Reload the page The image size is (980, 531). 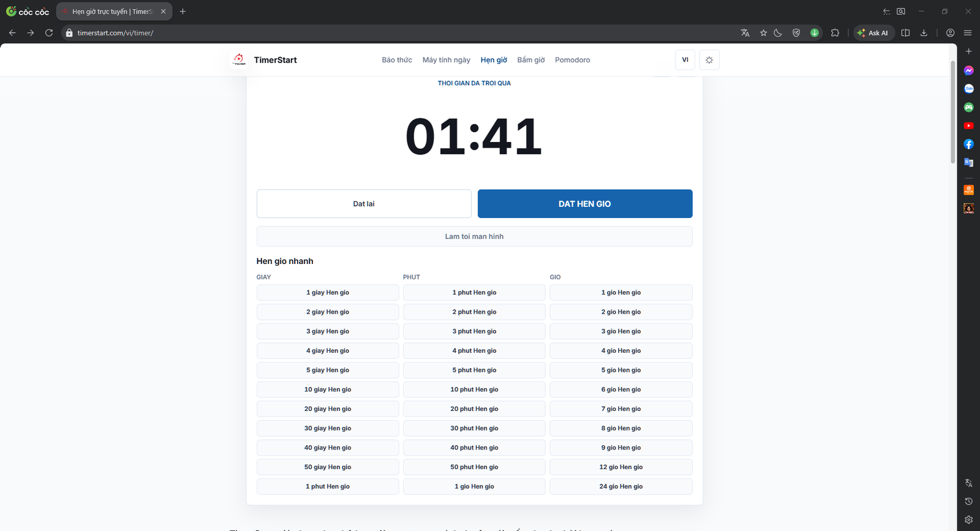pyautogui.click(x=49, y=33)
